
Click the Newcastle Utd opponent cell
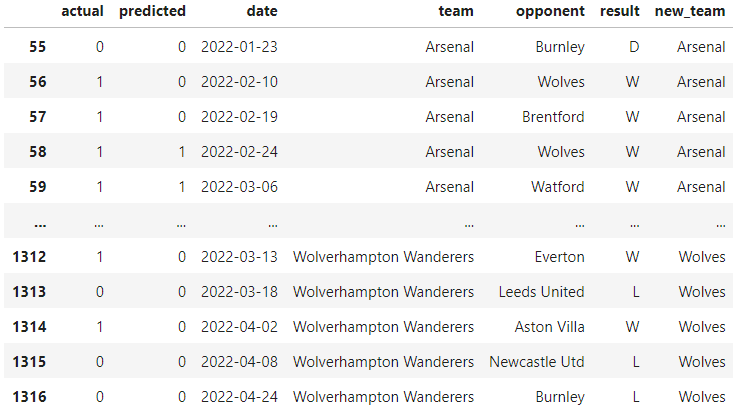click(537, 362)
